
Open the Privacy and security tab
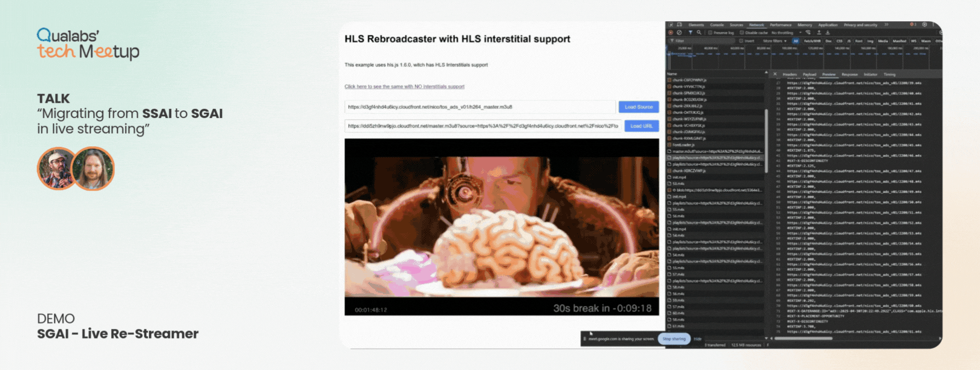(x=860, y=25)
